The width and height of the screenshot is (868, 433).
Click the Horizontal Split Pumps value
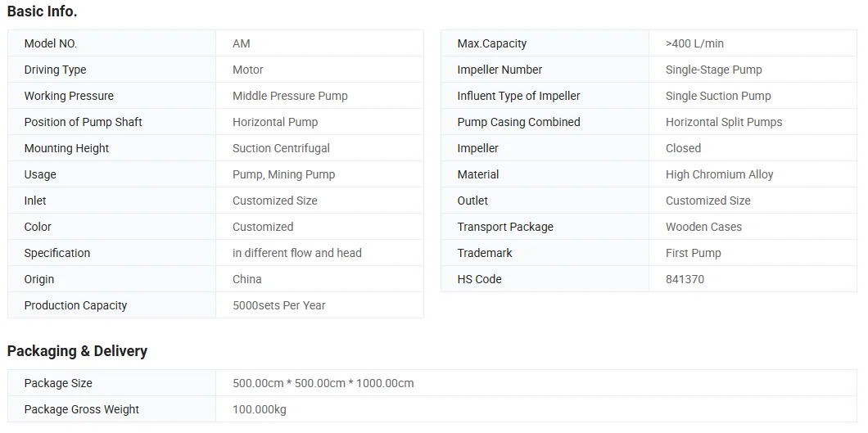pyautogui.click(x=724, y=122)
